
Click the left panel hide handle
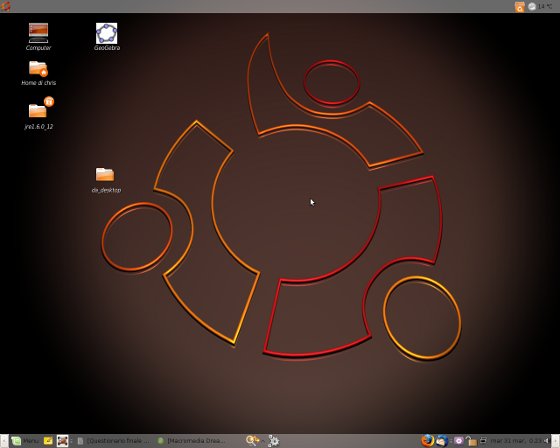[4, 441]
